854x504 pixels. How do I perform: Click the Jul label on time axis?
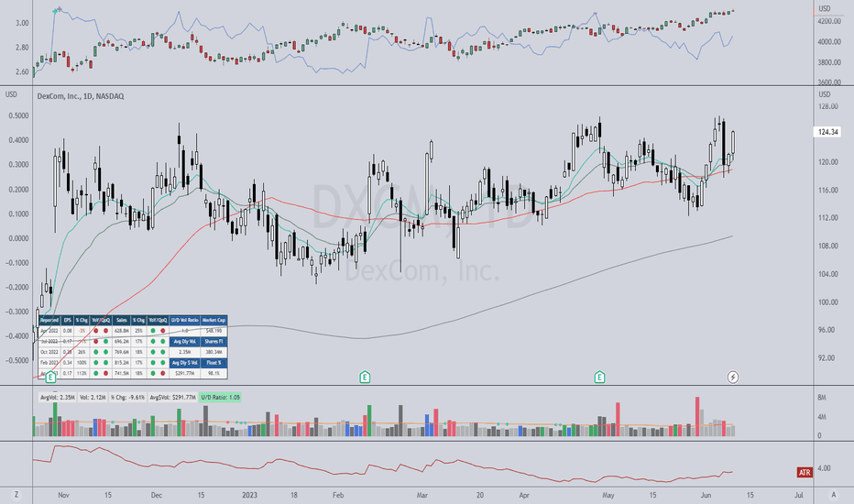point(798,495)
